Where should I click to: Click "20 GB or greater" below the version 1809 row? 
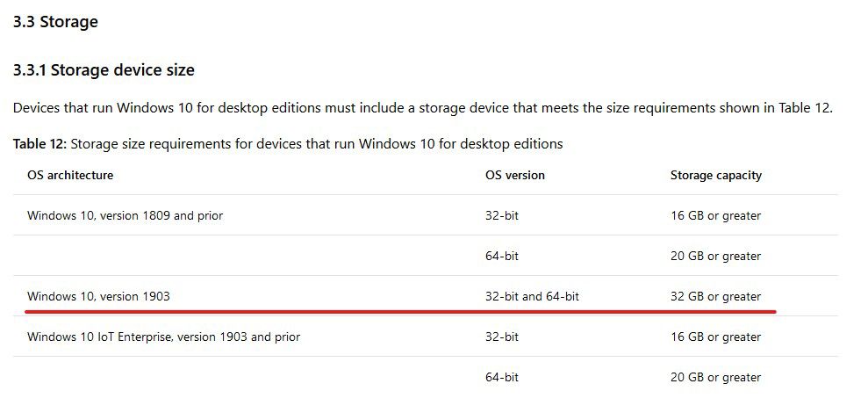716,256
